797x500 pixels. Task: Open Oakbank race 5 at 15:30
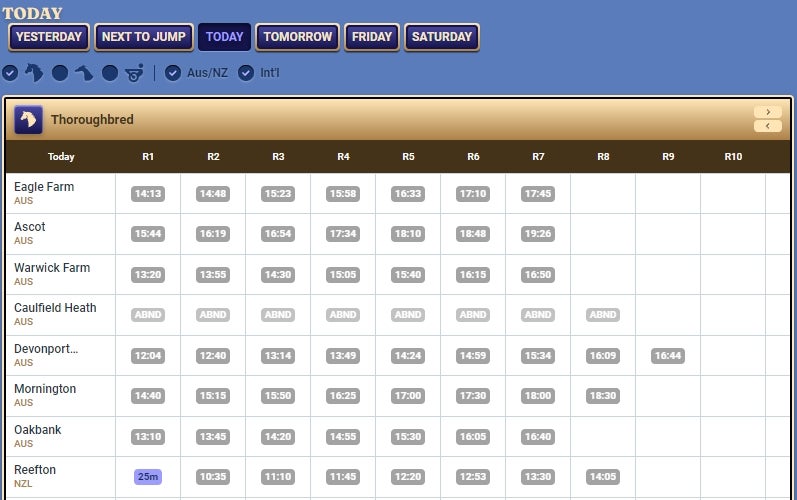click(x=408, y=436)
